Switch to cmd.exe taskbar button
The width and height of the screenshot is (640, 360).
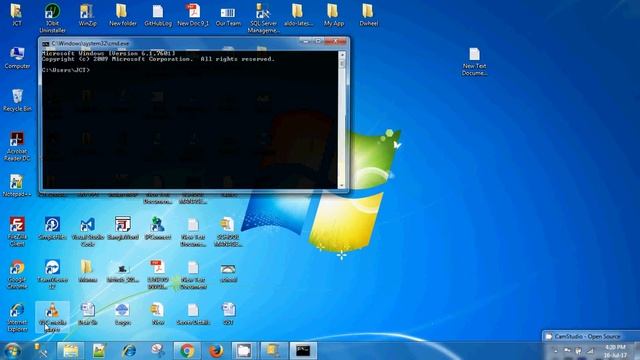(303, 351)
